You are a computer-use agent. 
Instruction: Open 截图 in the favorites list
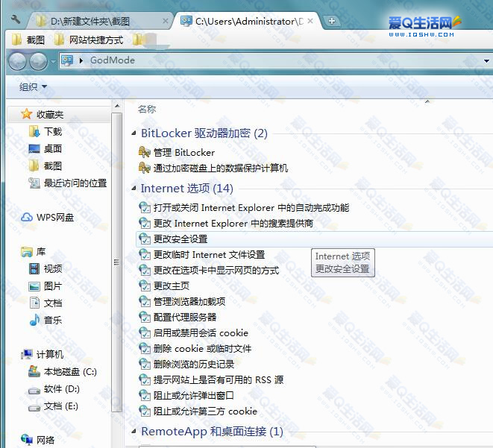coord(45,165)
